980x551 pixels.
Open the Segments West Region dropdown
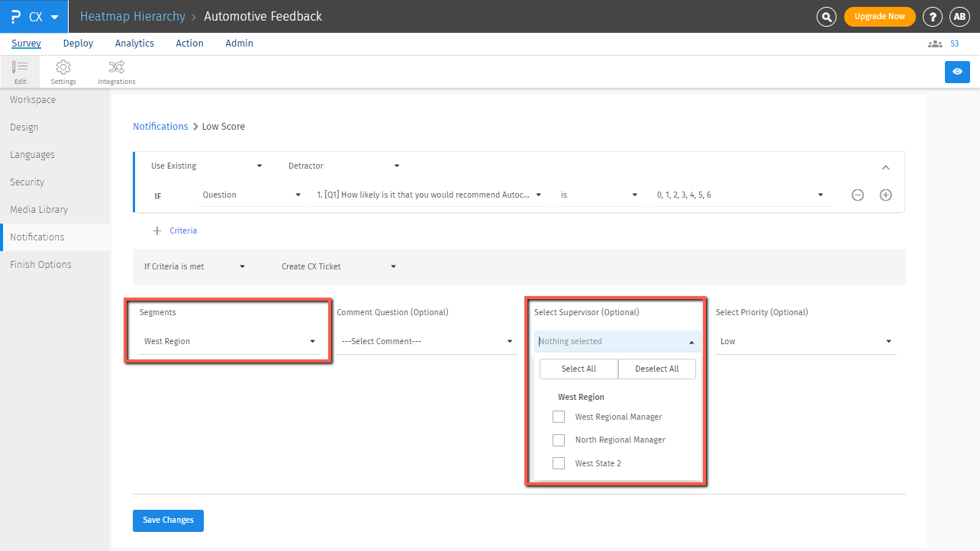[x=229, y=341]
